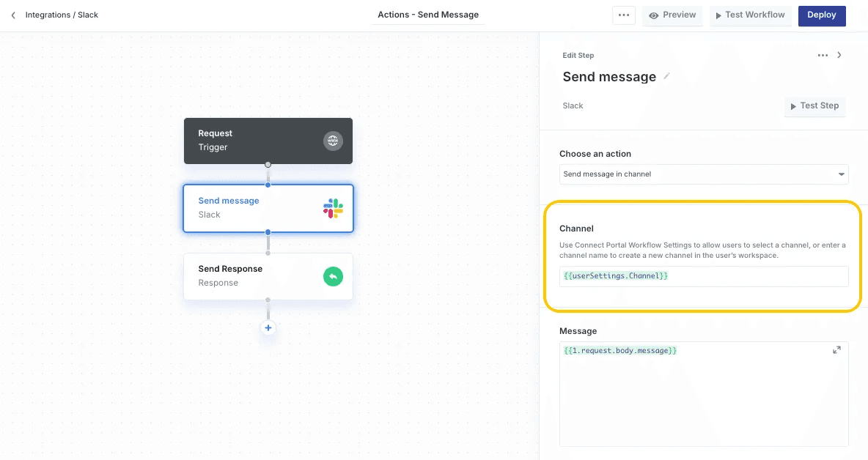Click the Actions - Send Message title

tap(428, 15)
